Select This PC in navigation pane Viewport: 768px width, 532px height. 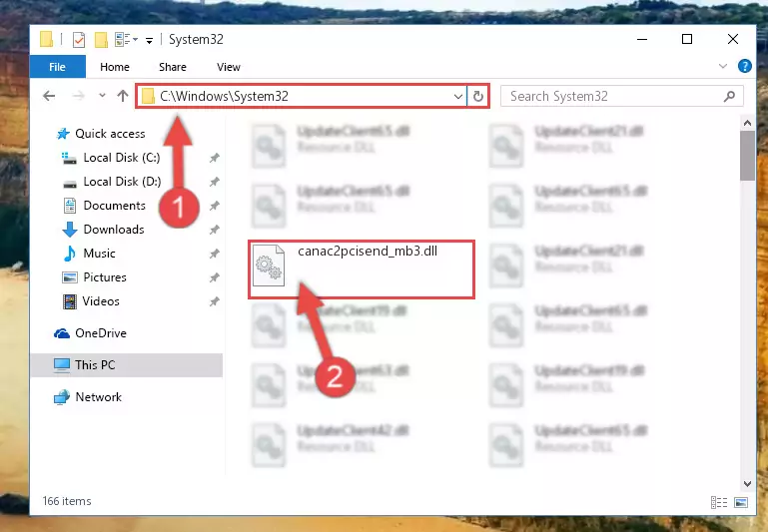[127, 365]
